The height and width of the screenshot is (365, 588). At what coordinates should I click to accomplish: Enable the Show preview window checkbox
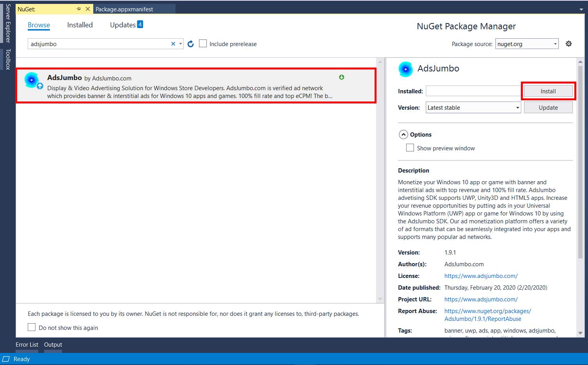click(410, 148)
